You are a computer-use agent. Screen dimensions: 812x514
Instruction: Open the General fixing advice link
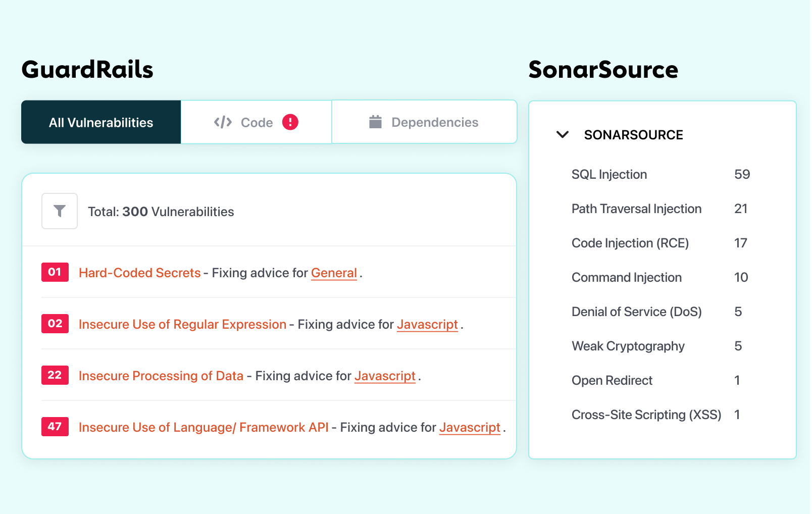[333, 273]
